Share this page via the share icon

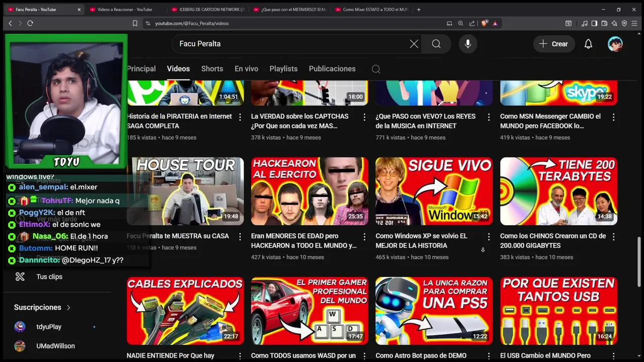click(471, 23)
